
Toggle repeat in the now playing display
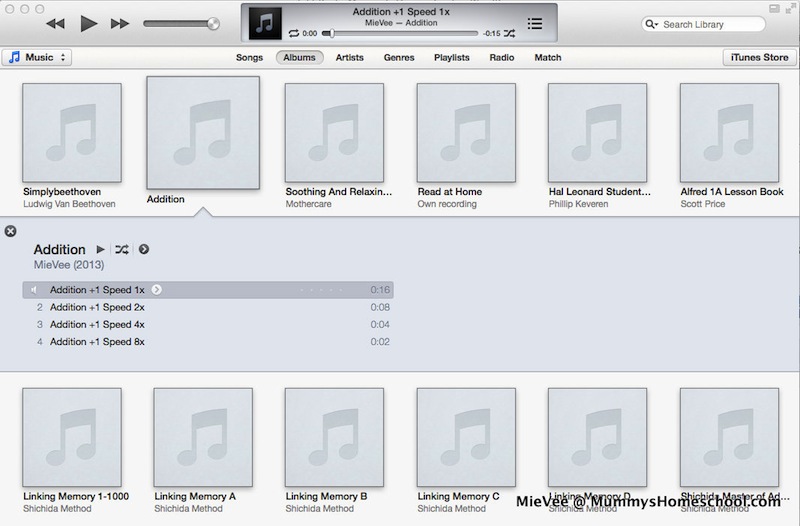[x=293, y=33]
